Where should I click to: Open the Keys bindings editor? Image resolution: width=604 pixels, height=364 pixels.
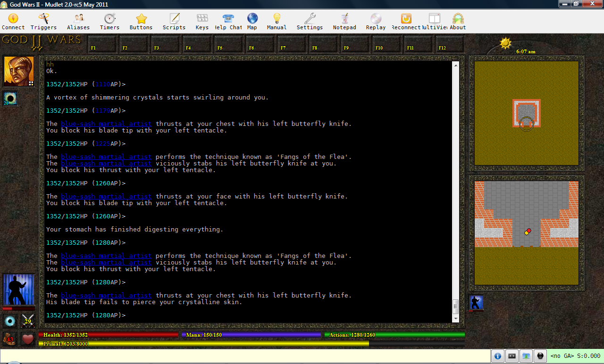coord(202,22)
